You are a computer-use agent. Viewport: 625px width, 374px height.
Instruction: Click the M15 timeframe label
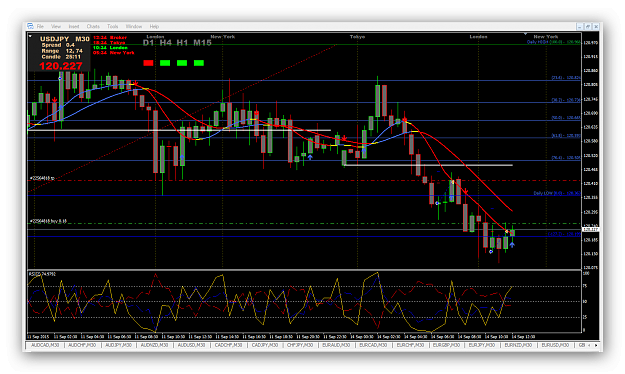[x=202, y=43]
